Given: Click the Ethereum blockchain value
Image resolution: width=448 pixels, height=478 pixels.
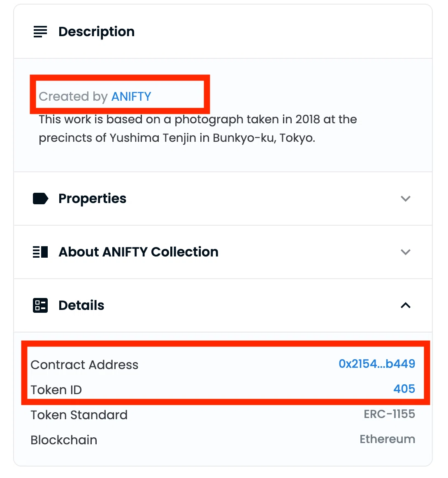Looking at the screenshot, I should click(387, 439).
